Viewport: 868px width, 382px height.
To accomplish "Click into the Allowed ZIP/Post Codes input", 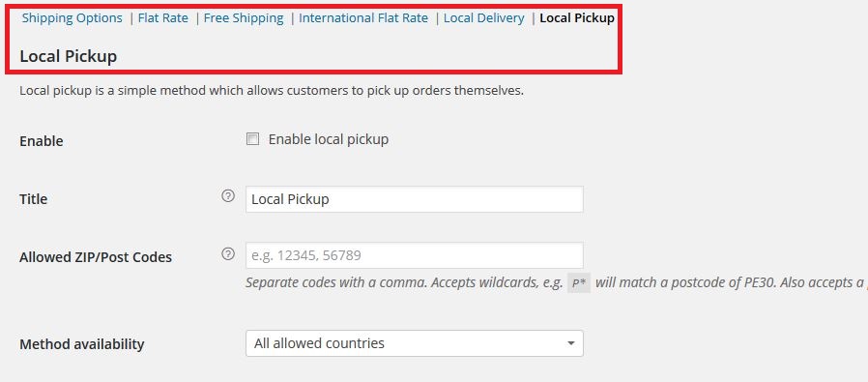I will click(414, 255).
